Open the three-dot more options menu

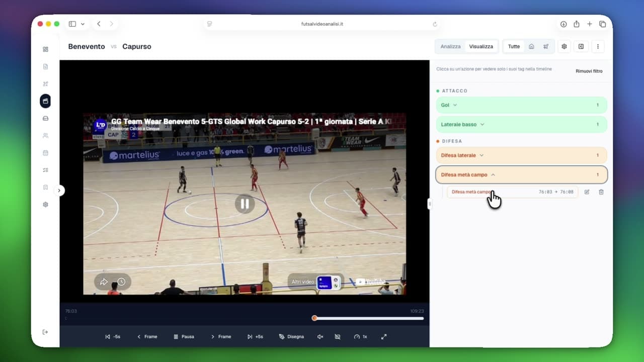(598, 46)
